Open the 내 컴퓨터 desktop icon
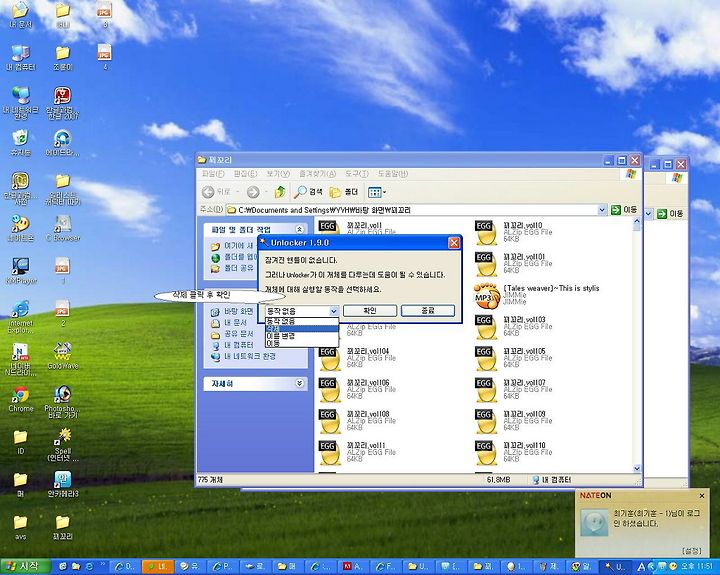720x575 pixels. point(20,57)
